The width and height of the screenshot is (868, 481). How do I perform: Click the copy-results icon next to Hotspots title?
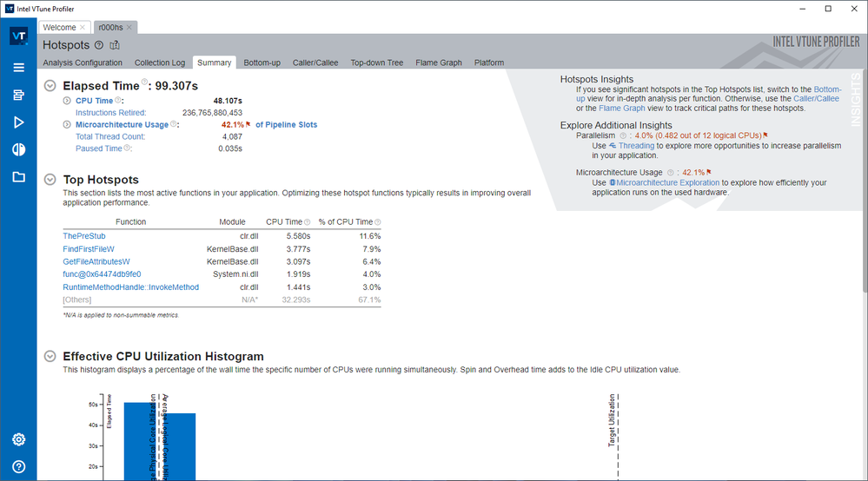pos(115,45)
